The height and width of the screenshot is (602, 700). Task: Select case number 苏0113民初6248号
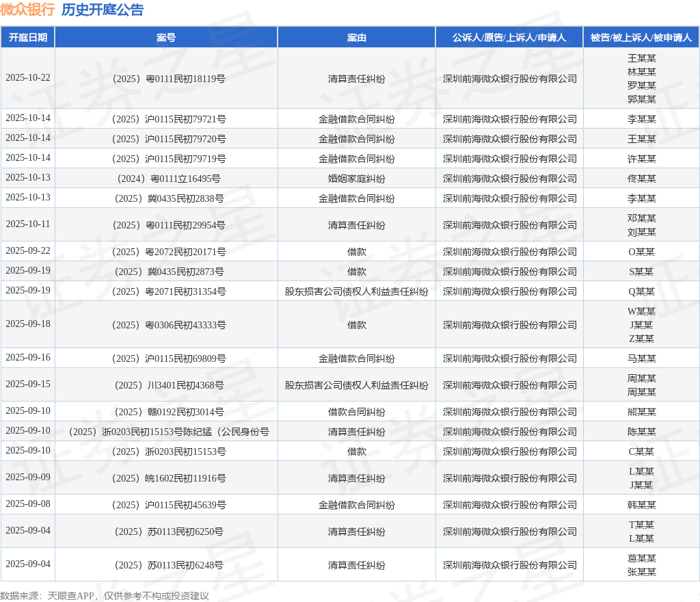[169, 565]
